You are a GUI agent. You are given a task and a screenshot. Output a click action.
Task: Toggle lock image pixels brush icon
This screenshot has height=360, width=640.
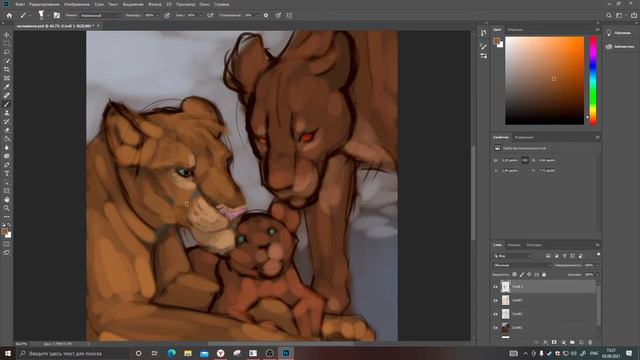pos(522,275)
